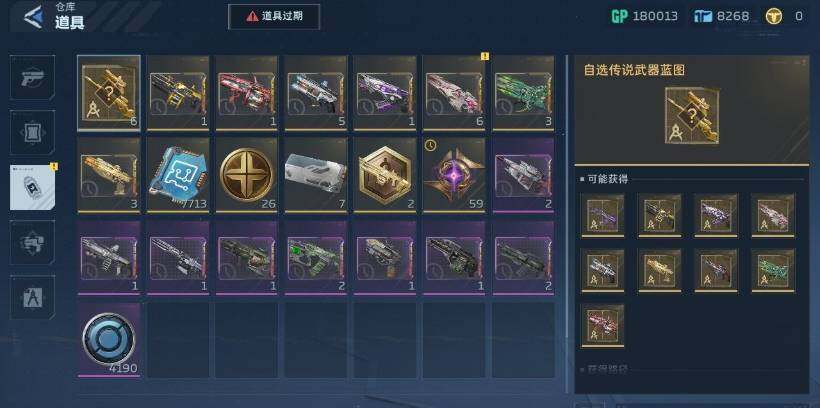Image resolution: width=820 pixels, height=408 pixels.
Task: Select the green legendary rifle blueprint with count 3
Action: (x=523, y=93)
